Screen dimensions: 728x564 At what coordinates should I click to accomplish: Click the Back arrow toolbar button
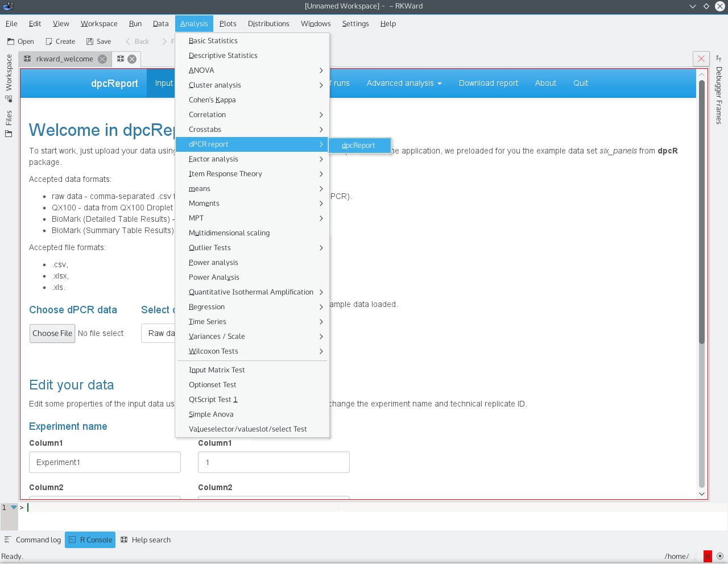pos(137,42)
